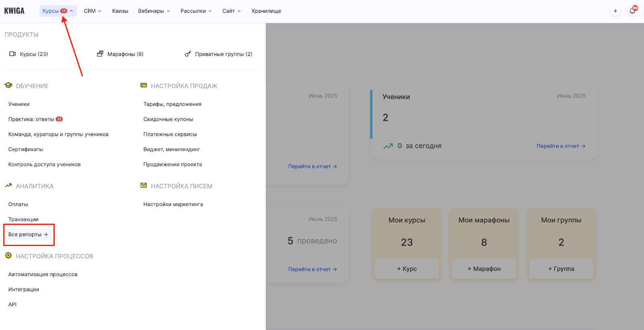644x330 pixels.
Task: Click Все репорты link
Action: [x=28, y=235]
